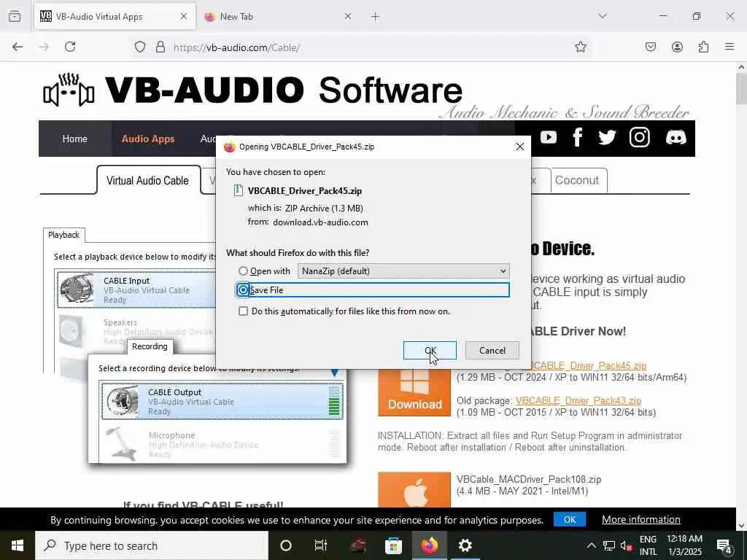Open tracking protection shield icon

point(139,47)
